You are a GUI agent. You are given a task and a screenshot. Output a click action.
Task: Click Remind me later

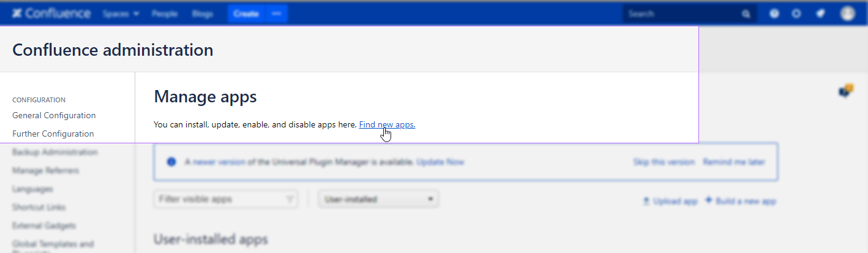point(734,162)
